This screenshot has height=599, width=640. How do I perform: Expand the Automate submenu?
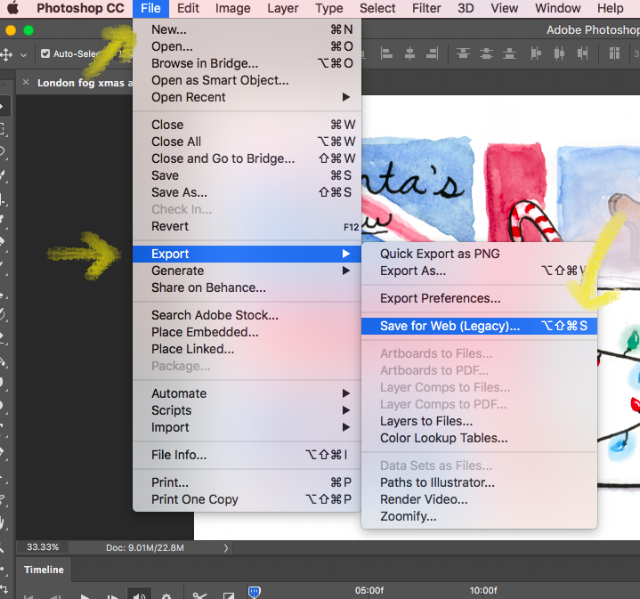pos(247,393)
